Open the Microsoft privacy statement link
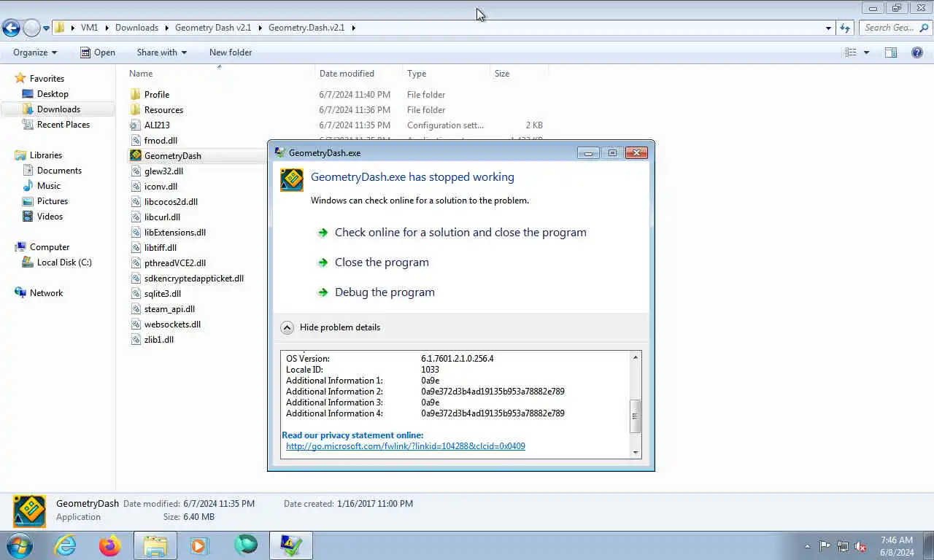 click(406, 446)
